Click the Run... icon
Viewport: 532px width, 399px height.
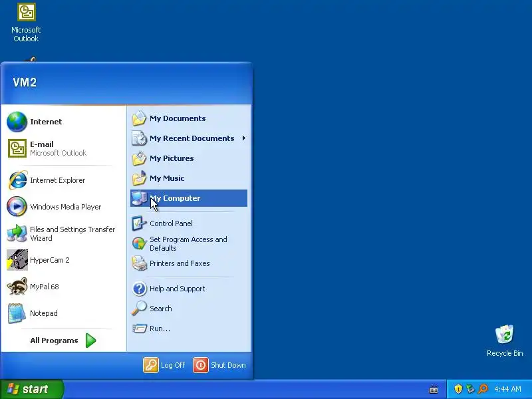[x=139, y=329]
